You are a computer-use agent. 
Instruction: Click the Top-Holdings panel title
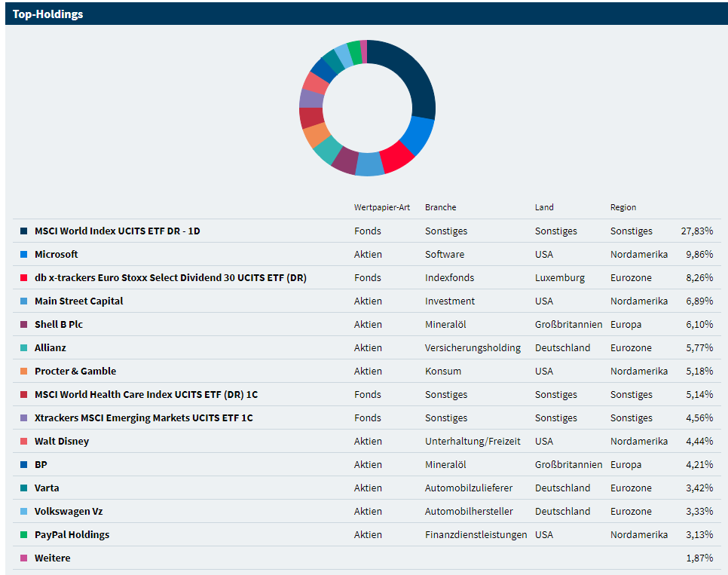tap(47, 14)
